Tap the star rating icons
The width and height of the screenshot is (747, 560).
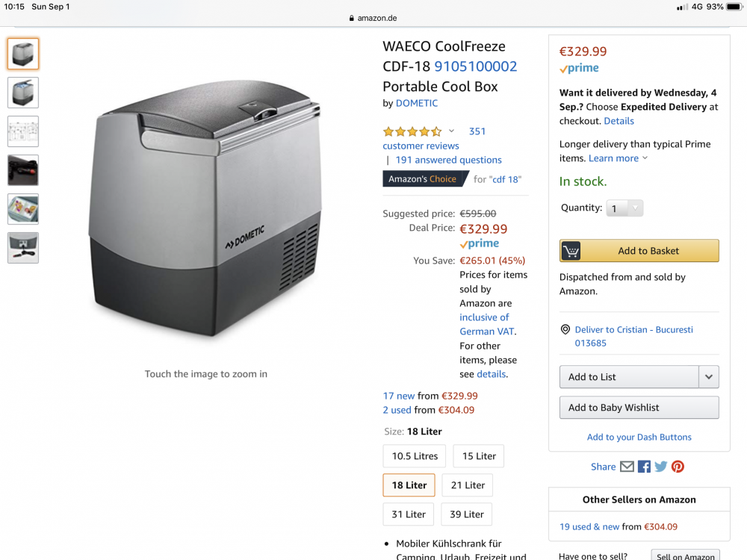(x=412, y=131)
